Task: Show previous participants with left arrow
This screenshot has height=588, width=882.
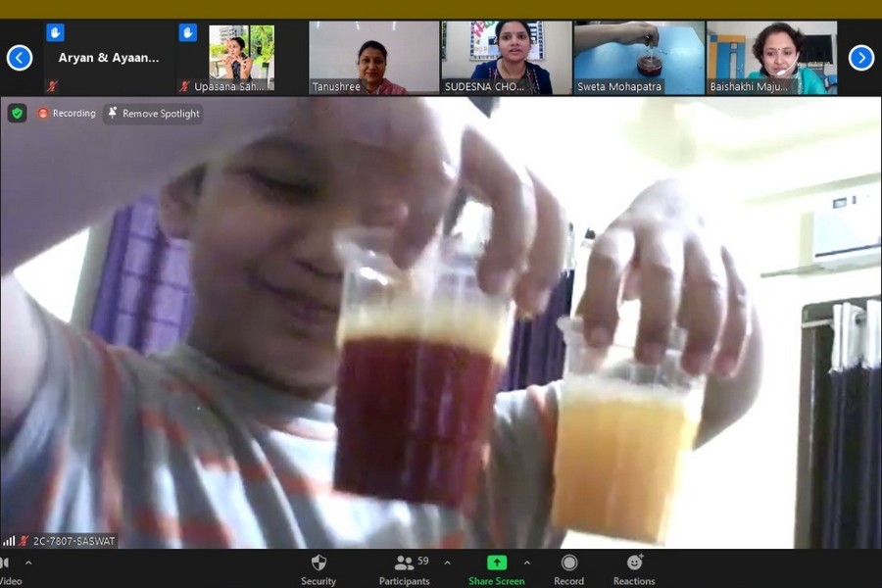Action: pyautogui.click(x=20, y=58)
